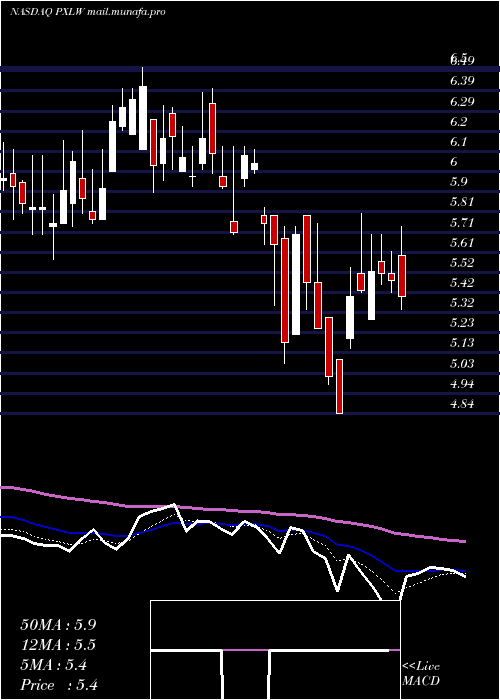Click the 5.9 price axis label
This screenshot has height=700, width=500.
[x=459, y=182]
